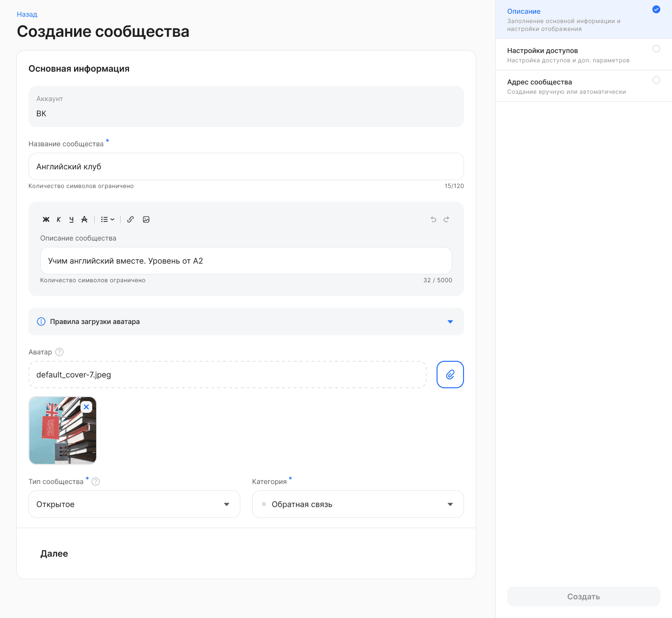Apply strikethrough formatting in description toolbar
The width and height of the screenshot is (672, 618).
pos(84,219)
